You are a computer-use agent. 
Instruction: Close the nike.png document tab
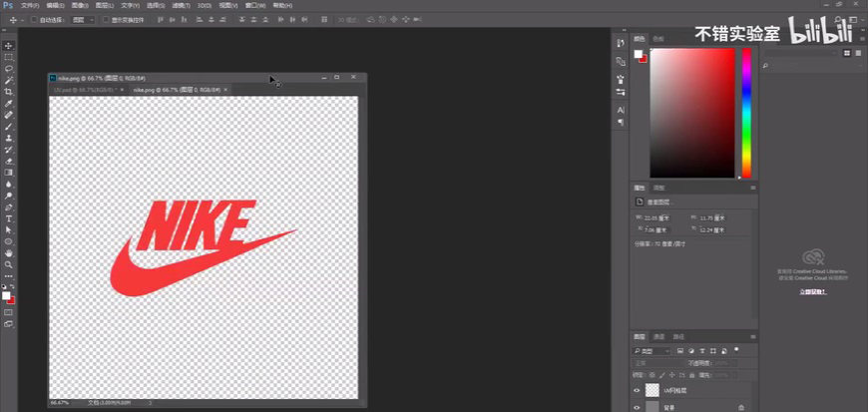(x=225, y=90)
